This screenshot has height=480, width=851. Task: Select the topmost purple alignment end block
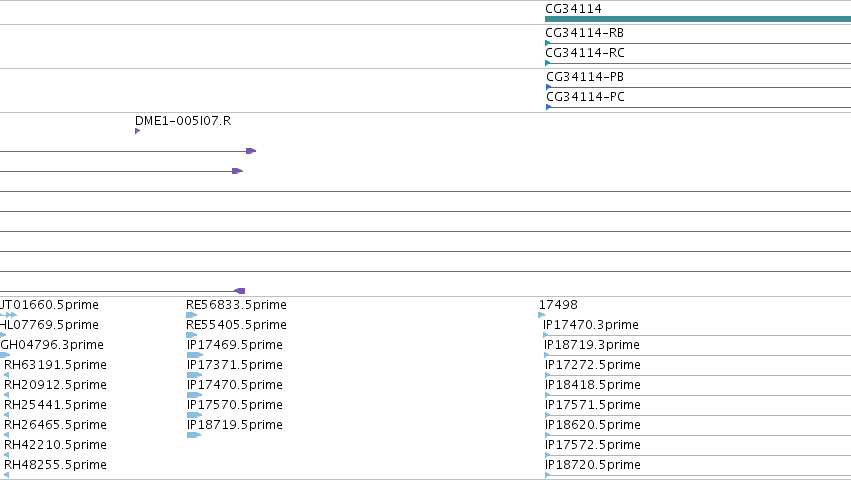tap(251, 151)
